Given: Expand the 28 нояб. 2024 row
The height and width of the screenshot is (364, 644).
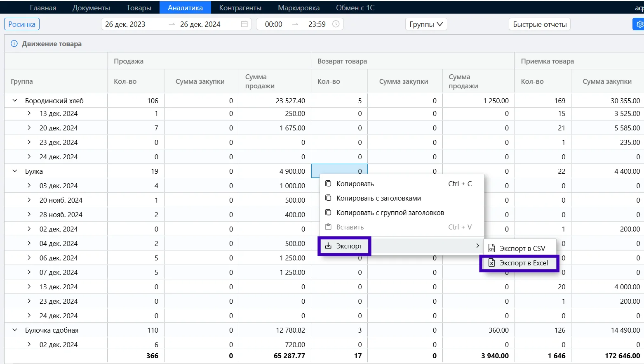Looking at the screenshot, I should [x=29, y=214].
